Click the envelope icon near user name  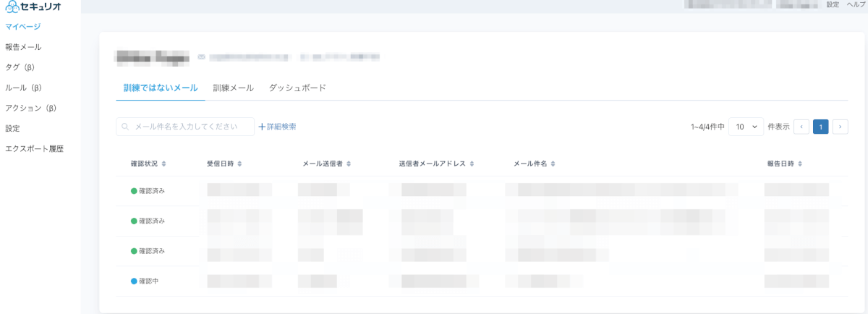coord(201,56)
